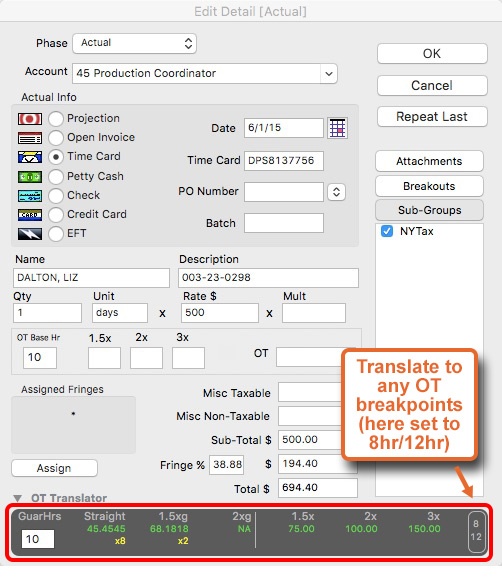This screenshot has width=502, height=579.
Task: Click the Time Card envelope icon
Action: 30,157
